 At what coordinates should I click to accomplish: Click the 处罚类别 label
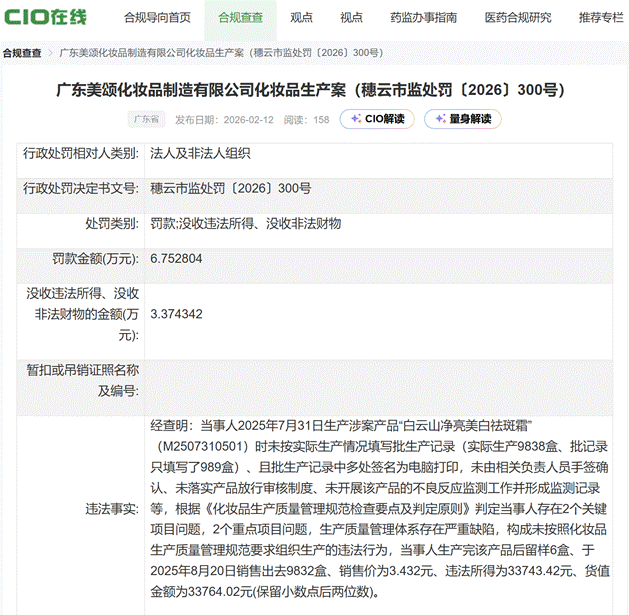coord(112,223)
